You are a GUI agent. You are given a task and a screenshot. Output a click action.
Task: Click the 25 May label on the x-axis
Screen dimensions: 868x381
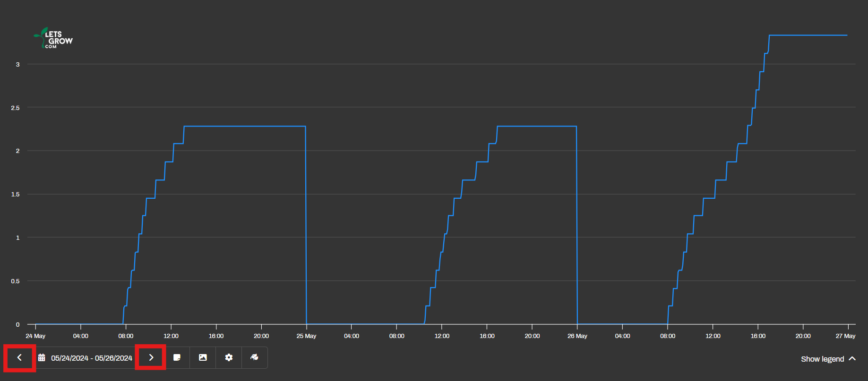click(x=306, y=336)
